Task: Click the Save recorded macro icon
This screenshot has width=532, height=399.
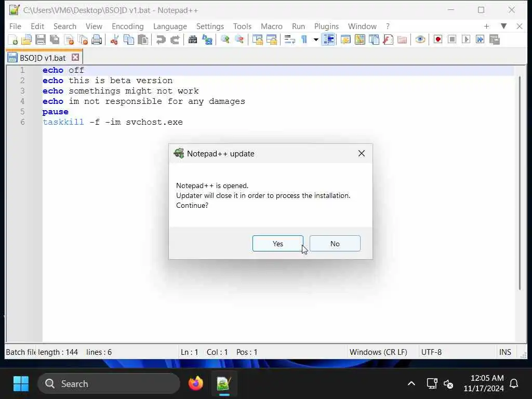Action: pyautogui.click(x=495, y=39)
